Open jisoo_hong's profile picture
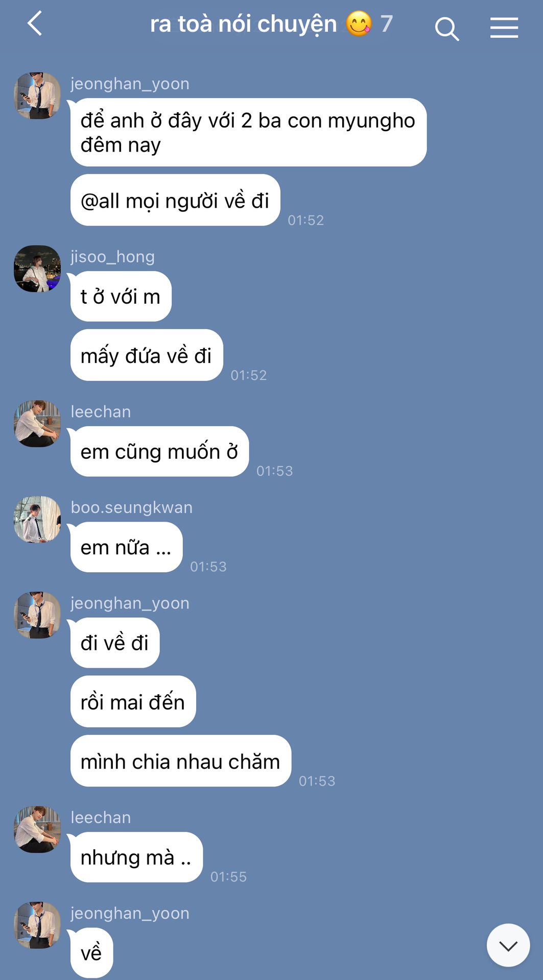The image size is (543, 980). tap(37, 268)
